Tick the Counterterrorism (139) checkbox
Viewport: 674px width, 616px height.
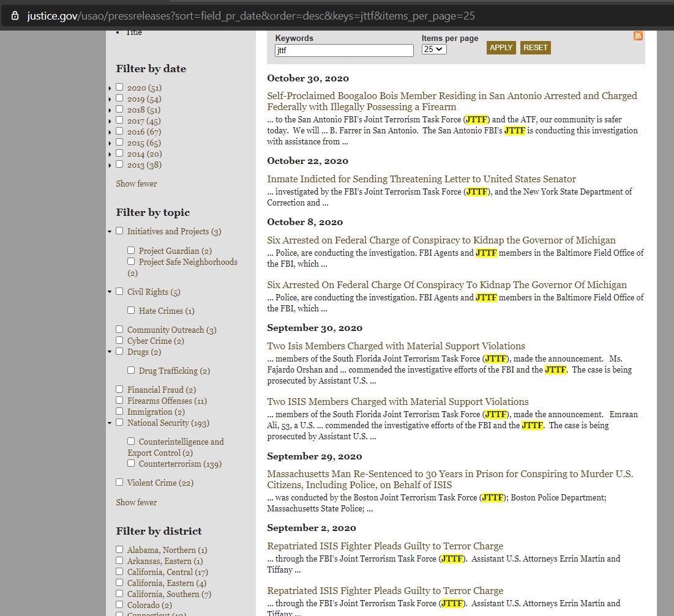coord(131,464)
